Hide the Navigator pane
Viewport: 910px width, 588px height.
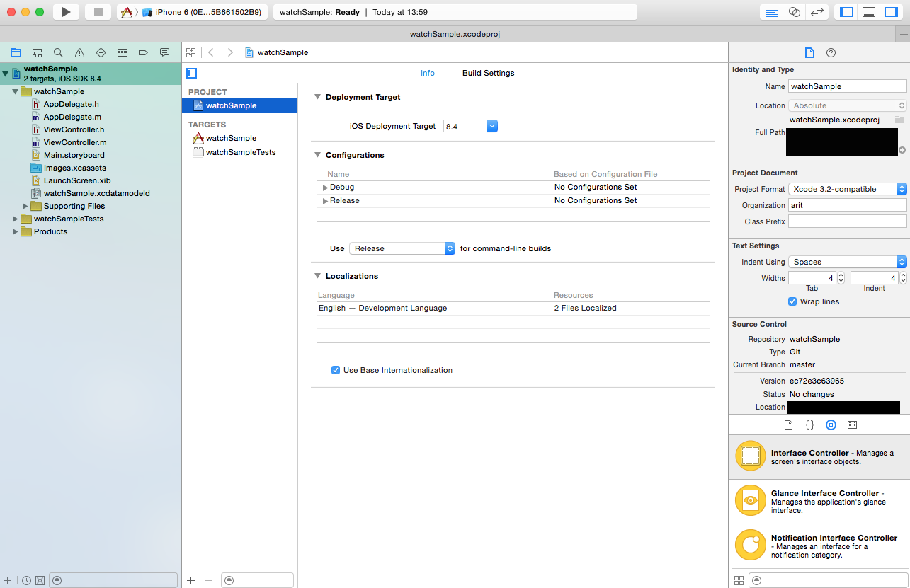click(846, 12)
